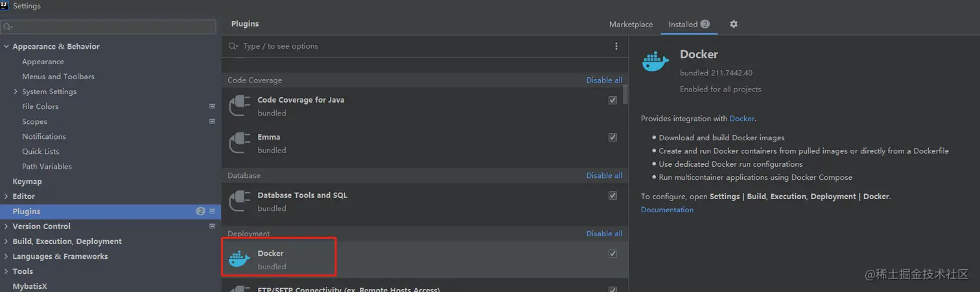980x292 pixels.
Task: Disable Database Tools and SQL plugin
Action: coord(612,195)
